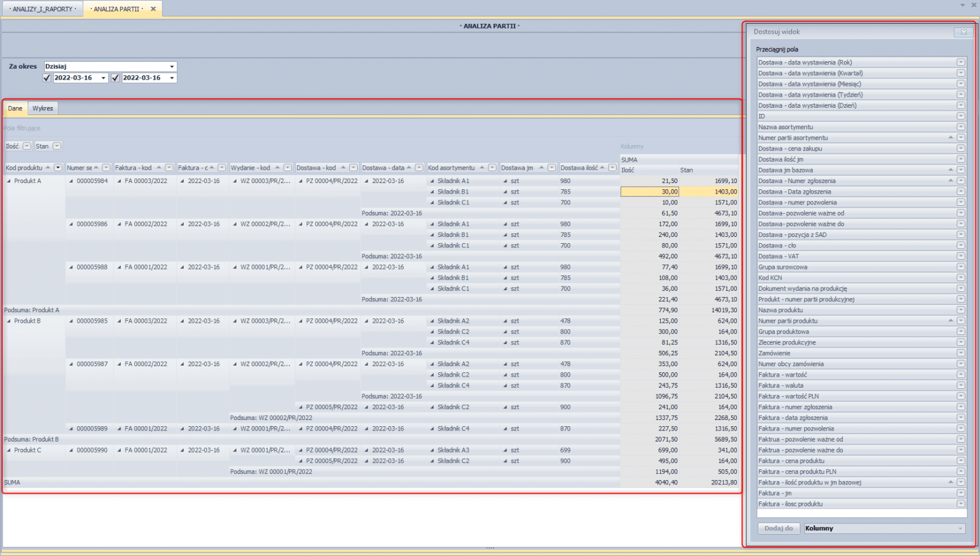Open filter icon for Faktura - waluta field
Screen dimensions: 980x556
(960, 385)
